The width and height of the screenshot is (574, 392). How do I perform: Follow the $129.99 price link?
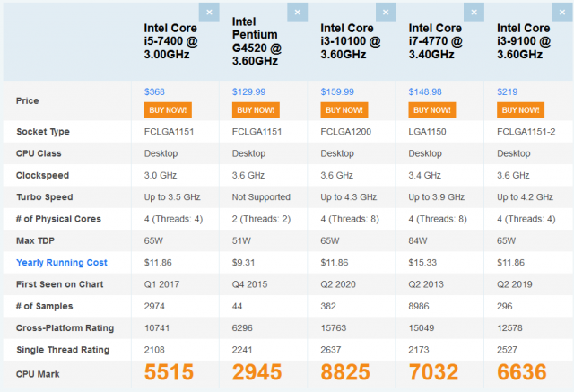click(x=248, y=91)
